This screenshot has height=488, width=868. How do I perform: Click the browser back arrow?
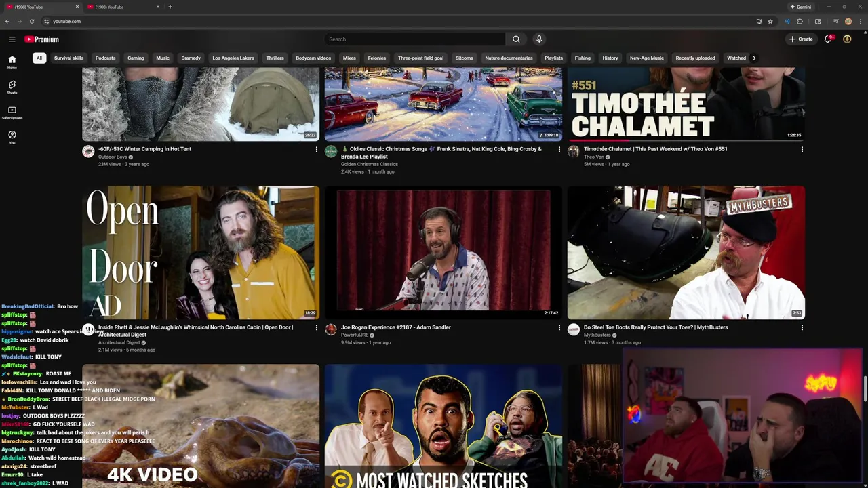(x=7, y=21)
